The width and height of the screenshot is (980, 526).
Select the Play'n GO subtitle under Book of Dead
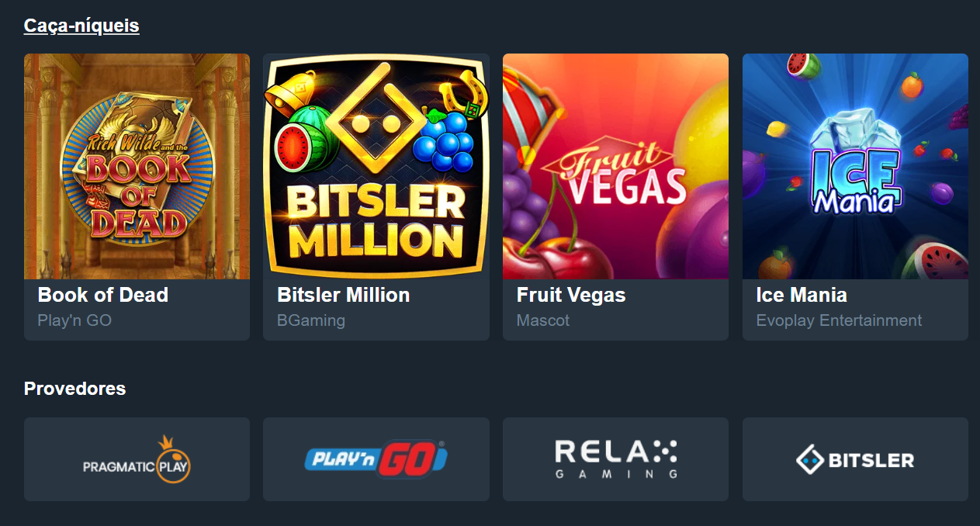74,320
